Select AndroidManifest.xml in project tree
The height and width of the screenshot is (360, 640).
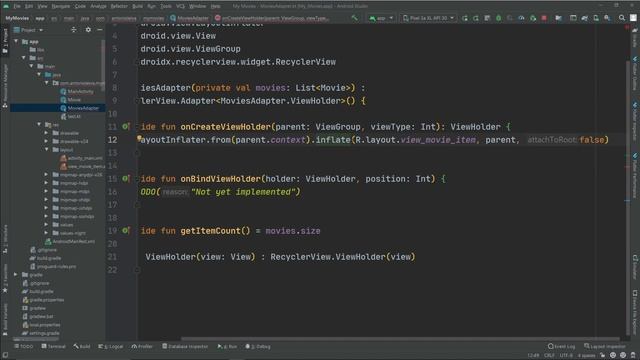click(70, 241)
